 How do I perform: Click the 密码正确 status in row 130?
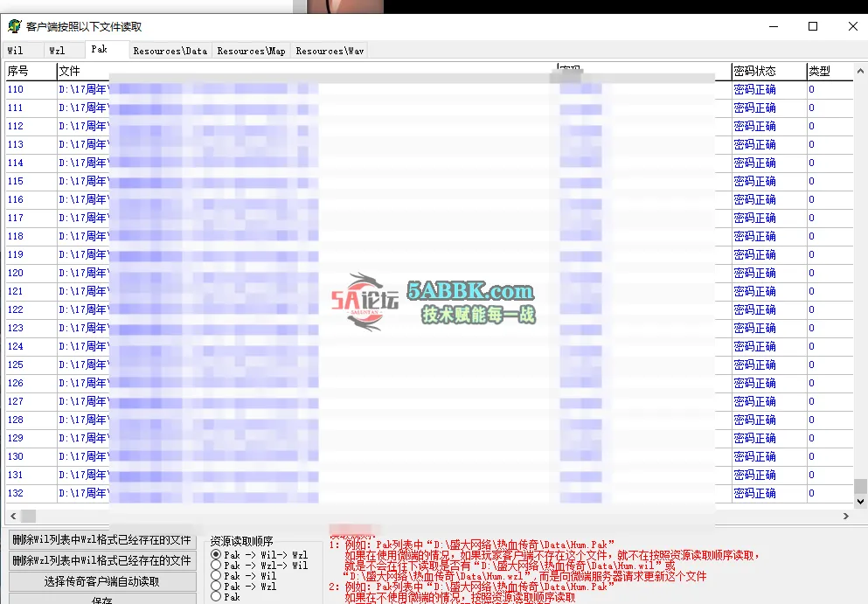click(754, 456)
